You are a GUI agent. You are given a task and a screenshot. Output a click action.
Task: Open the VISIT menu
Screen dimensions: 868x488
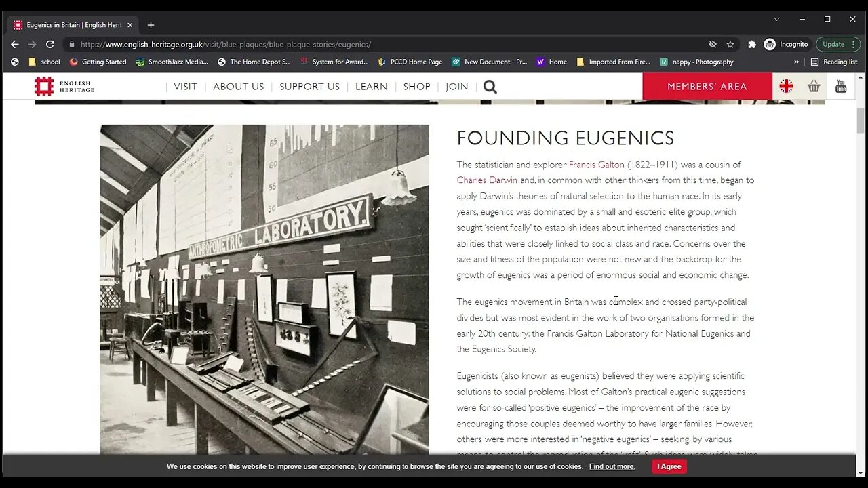coord(185,87)
